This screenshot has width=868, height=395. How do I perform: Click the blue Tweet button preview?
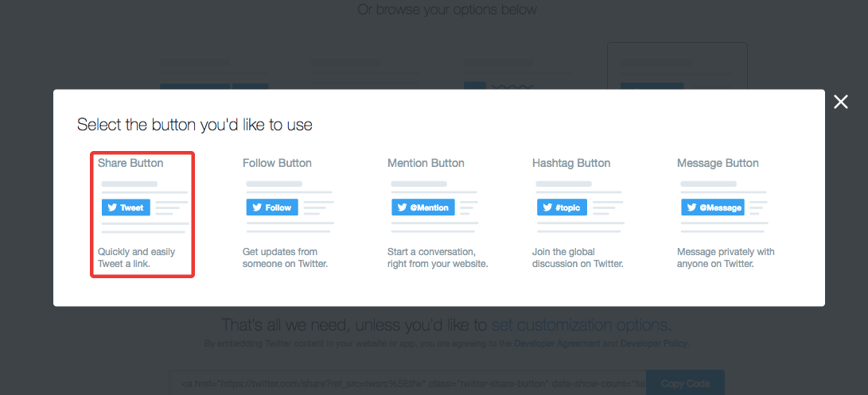point(126,207)
